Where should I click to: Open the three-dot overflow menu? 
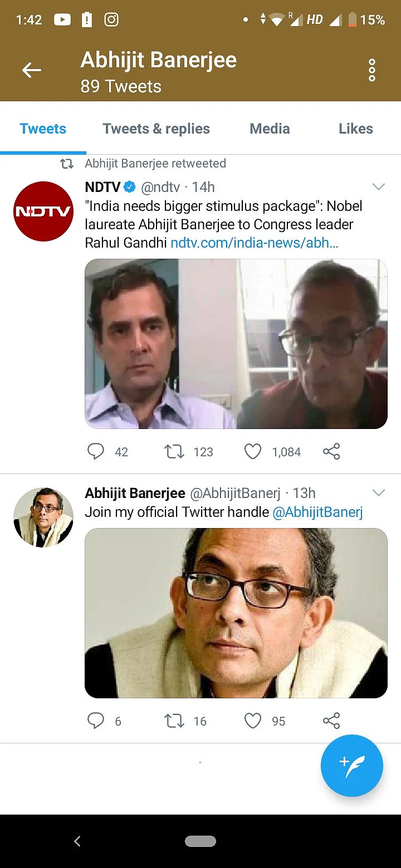coord(372,70)
